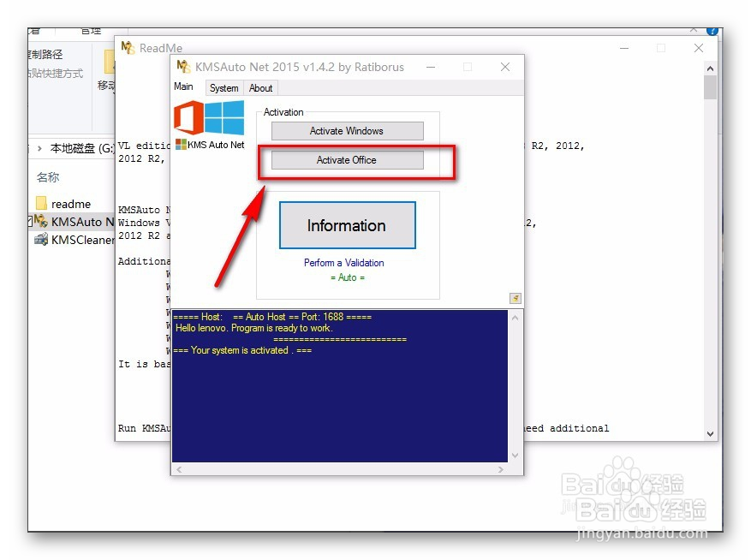Click the green = Auto = mode label
This screenshot has width=751, height=560.
[348, 277]
